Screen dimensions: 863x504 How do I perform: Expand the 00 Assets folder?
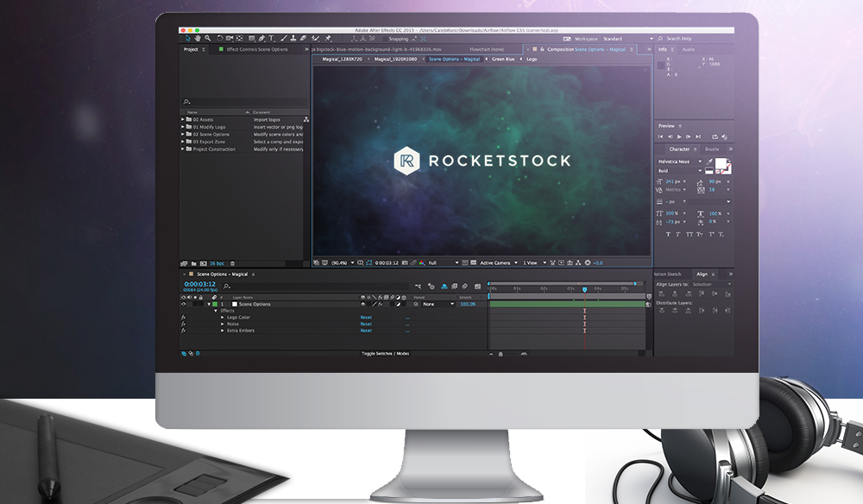183,119
